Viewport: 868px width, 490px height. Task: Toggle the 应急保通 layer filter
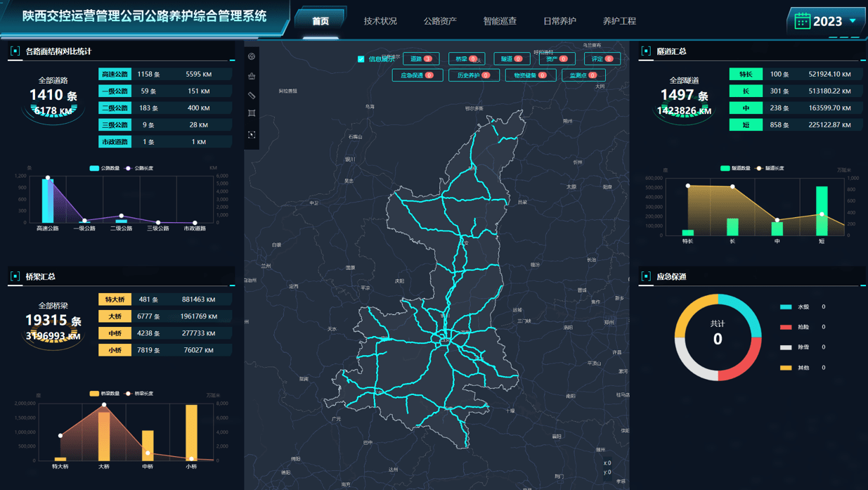coord(417,75)
